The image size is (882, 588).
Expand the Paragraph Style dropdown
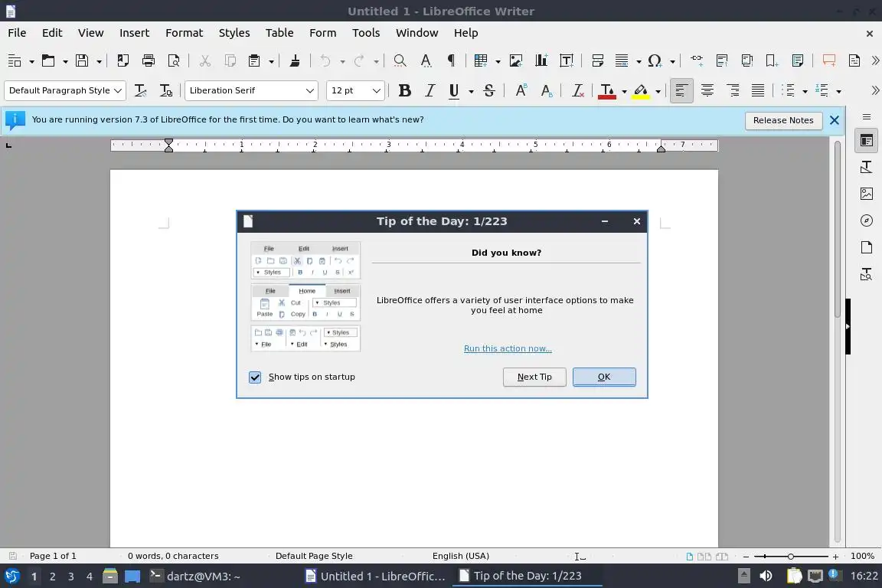[118, 90]
